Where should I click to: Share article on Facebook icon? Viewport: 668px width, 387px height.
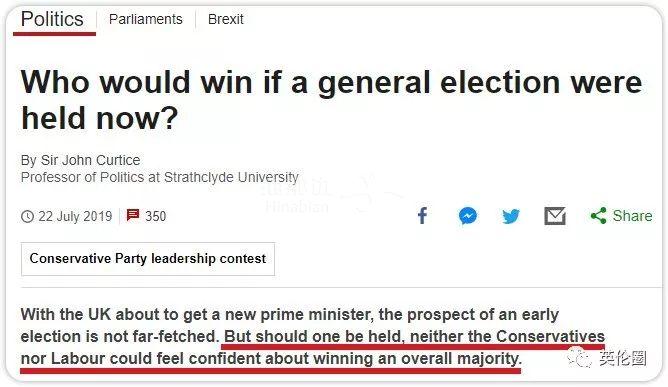coord(422,216)
